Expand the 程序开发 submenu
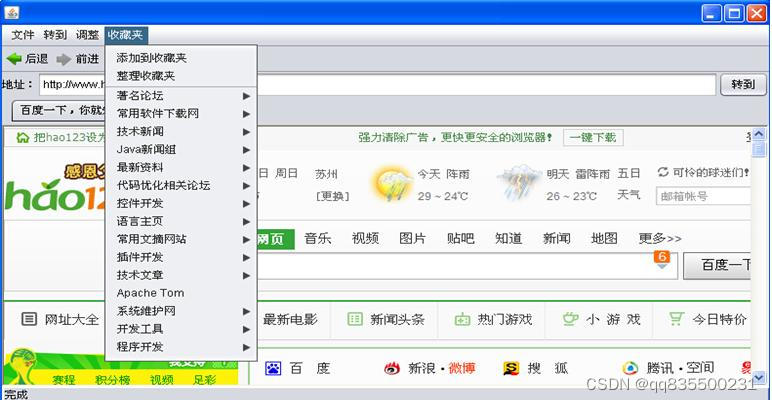 pyautogui.click(x=181, y=347)
